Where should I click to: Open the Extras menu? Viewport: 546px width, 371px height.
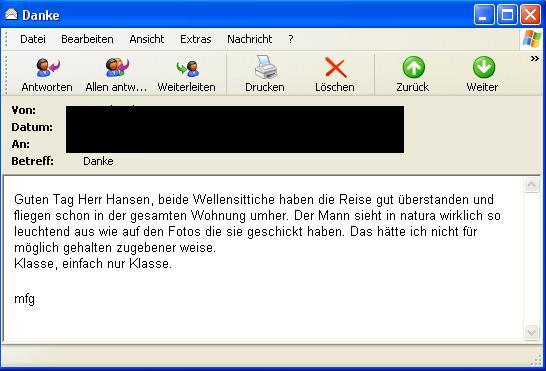(196, 39)
